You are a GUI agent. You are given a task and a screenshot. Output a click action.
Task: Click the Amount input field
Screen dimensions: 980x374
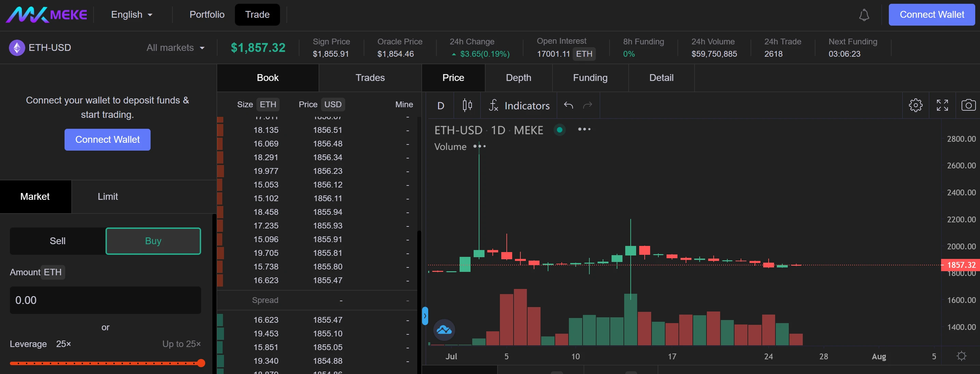click(x=106, y=300)
